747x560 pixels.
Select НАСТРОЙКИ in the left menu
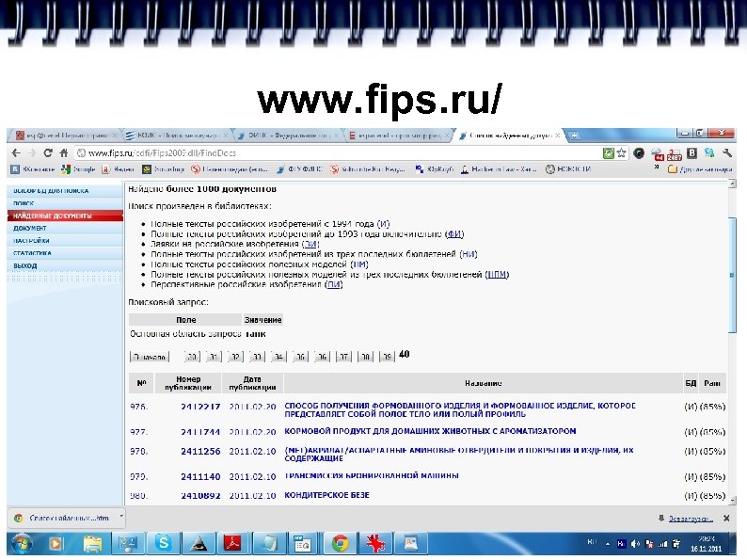click(65, 241)
